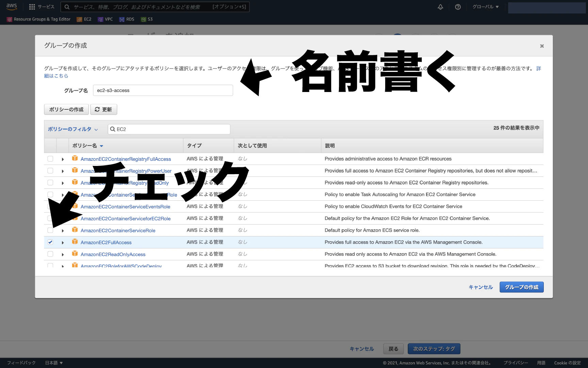Open the AmazonEC2ContainerServiceforEC2Role policy link

tap(126, 219)
